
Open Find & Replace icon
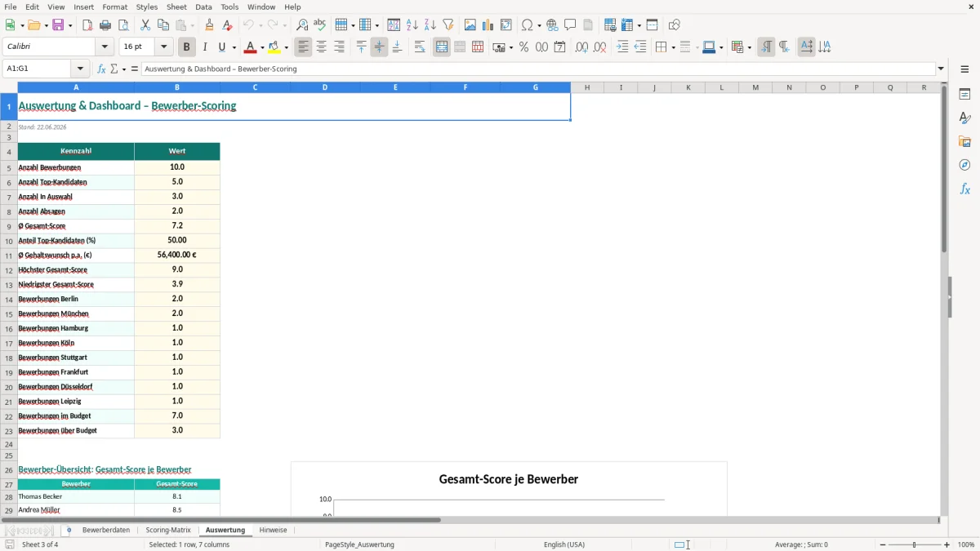302,25
